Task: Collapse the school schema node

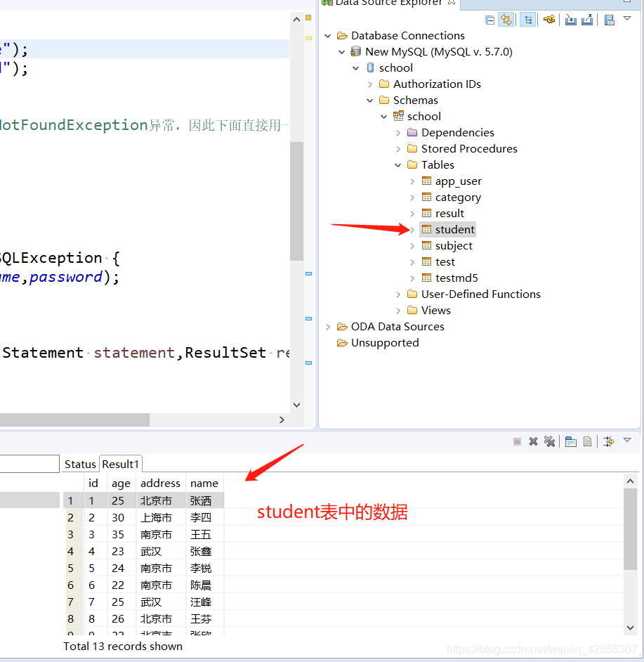Action: tap(383, 117)
